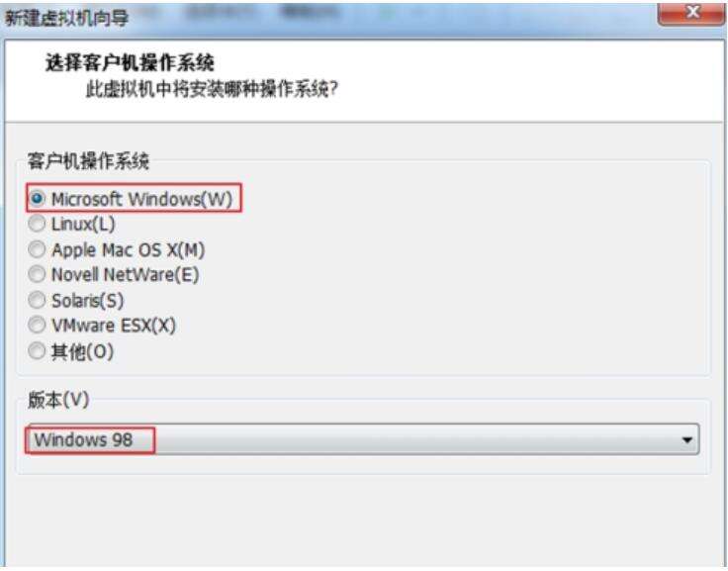Click the 客户机操作系统 group label
The width and height of the screenshot is (728, 571).
tap(88, 161)
